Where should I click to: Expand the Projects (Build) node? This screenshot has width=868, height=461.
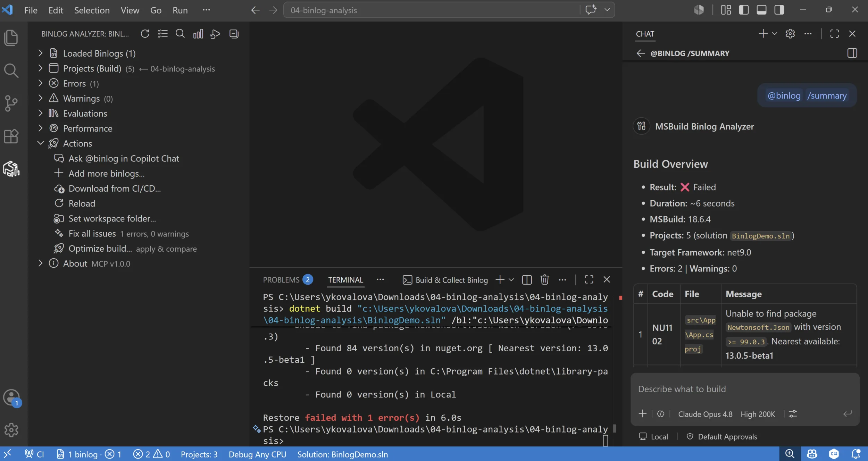point(40,68)
